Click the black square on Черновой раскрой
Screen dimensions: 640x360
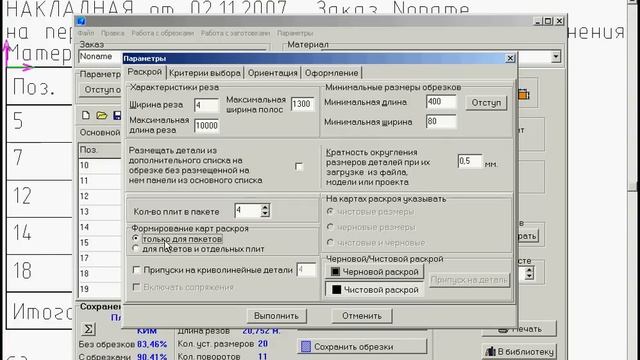click(335, 272)
